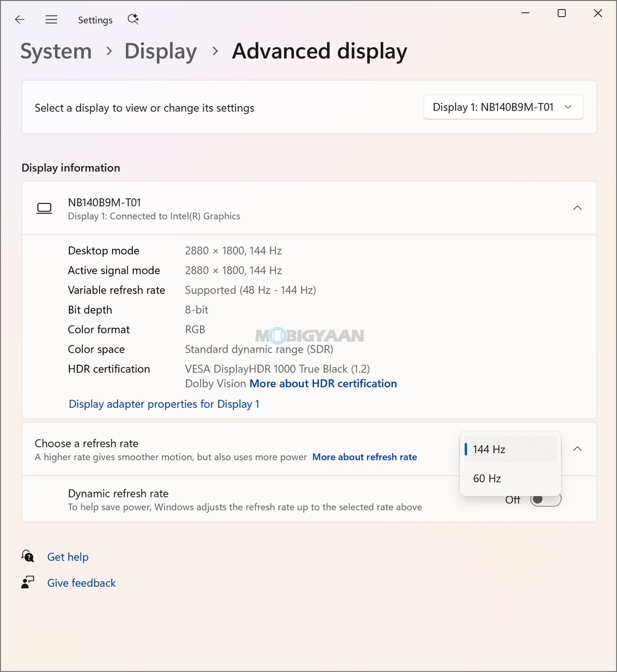
Task: Navigate to Display breadcrumb
Action: tap(161, 51)
